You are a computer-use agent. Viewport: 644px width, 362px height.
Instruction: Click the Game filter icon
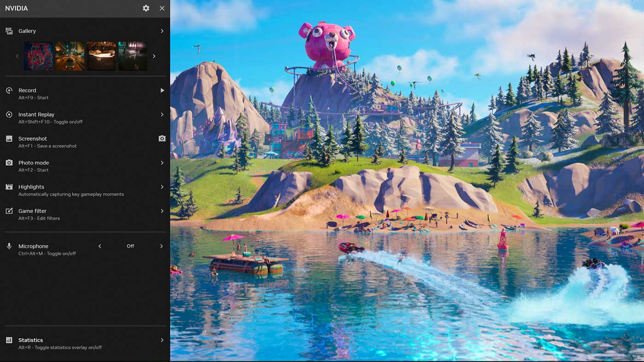coord(9,211)
